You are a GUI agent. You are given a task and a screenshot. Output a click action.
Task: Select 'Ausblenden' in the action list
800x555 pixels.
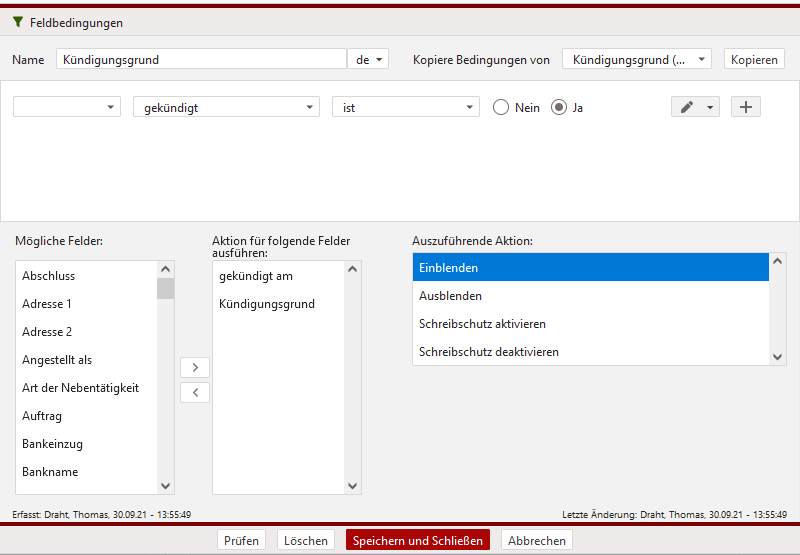590,296
